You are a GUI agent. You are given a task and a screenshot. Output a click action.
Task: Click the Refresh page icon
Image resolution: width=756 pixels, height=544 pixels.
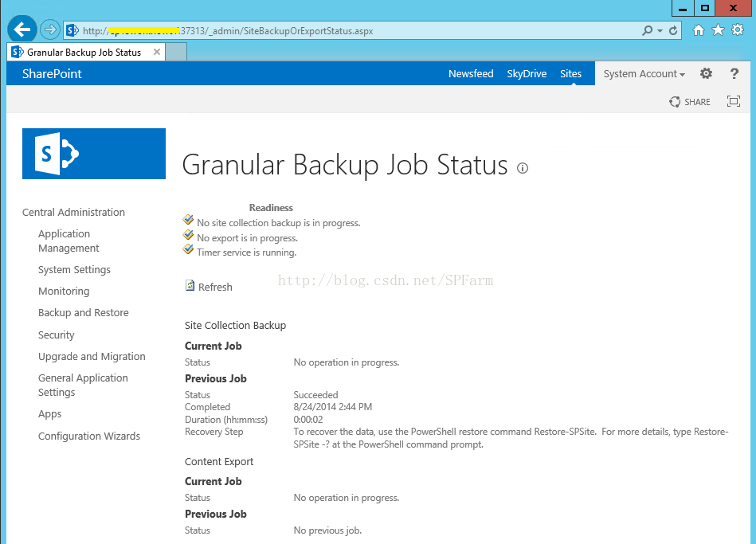190,285
